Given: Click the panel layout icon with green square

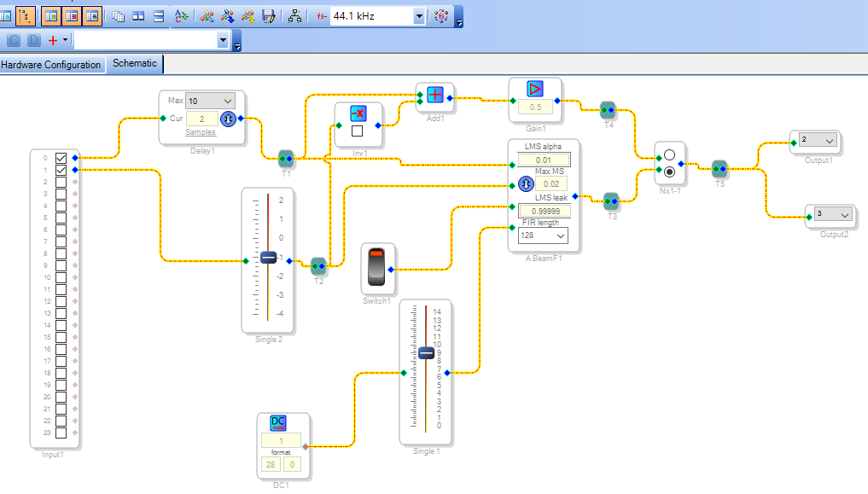Looking at the screenshot, I should (51, 16).
